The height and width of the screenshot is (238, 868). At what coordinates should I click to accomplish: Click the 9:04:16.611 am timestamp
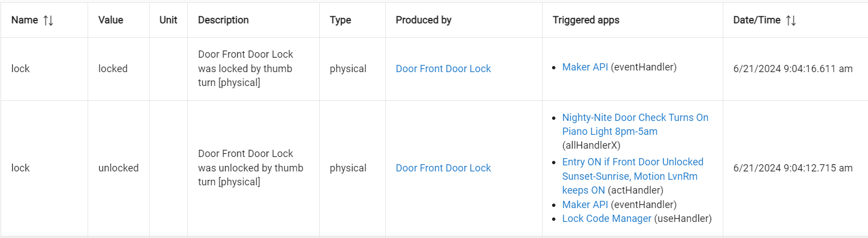[x=793, y=69]
